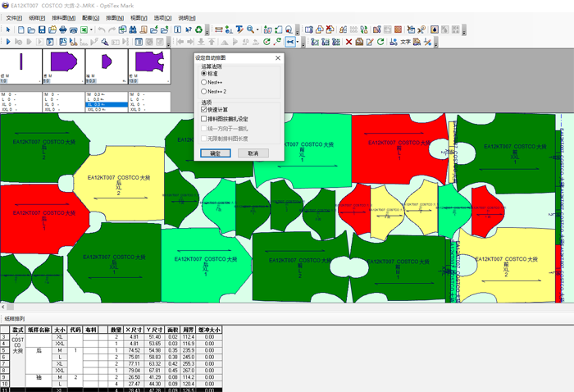The image size is (574, 392).
Task: Uncheck the 快速计算 checkbox
Action: (x=204, y=109)
